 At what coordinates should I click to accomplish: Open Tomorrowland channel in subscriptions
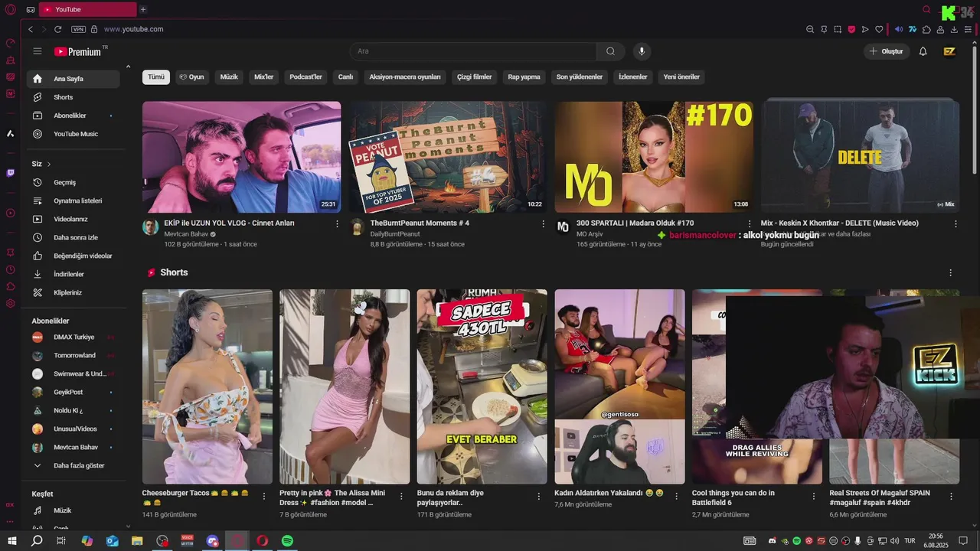[73, 355]
